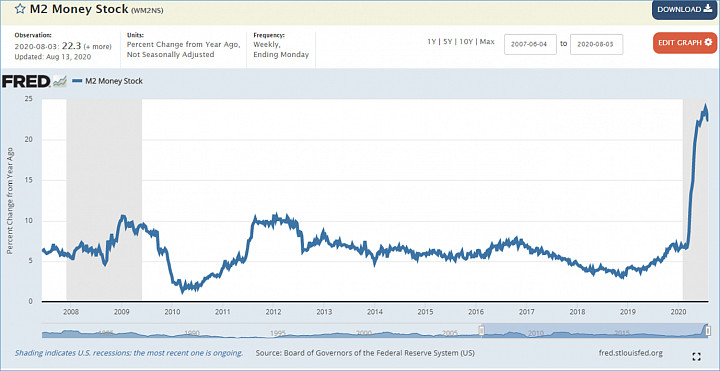
Task: Open the fred.stlouisfed.org link
Action: pos(631,353)
